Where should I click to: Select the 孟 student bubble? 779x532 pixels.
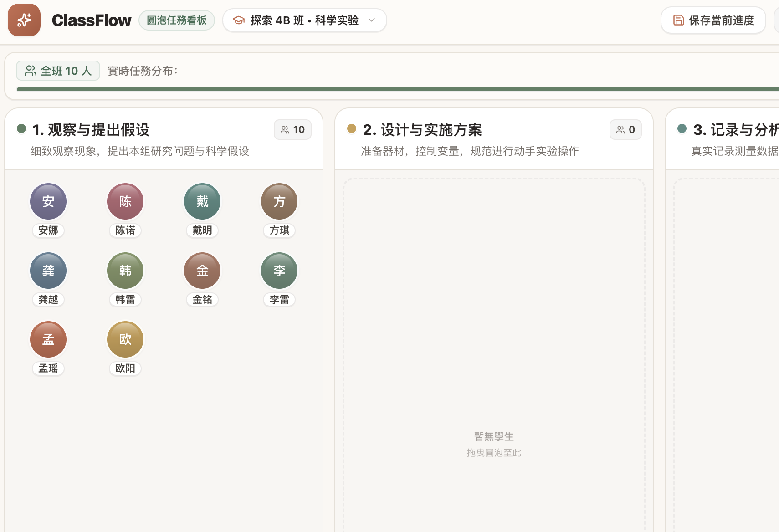point(48,339)
